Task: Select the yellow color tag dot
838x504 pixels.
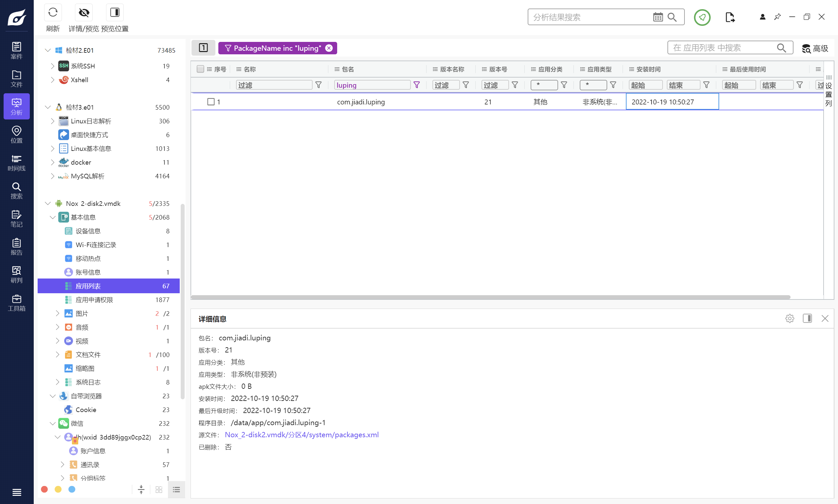Action: tap(58, 489)
